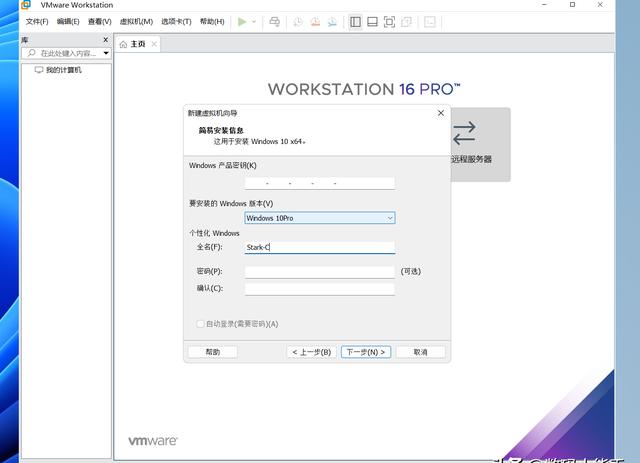Click the 取消 cancel button
Viewport: 640px width, 463px height.
[420, 352]
